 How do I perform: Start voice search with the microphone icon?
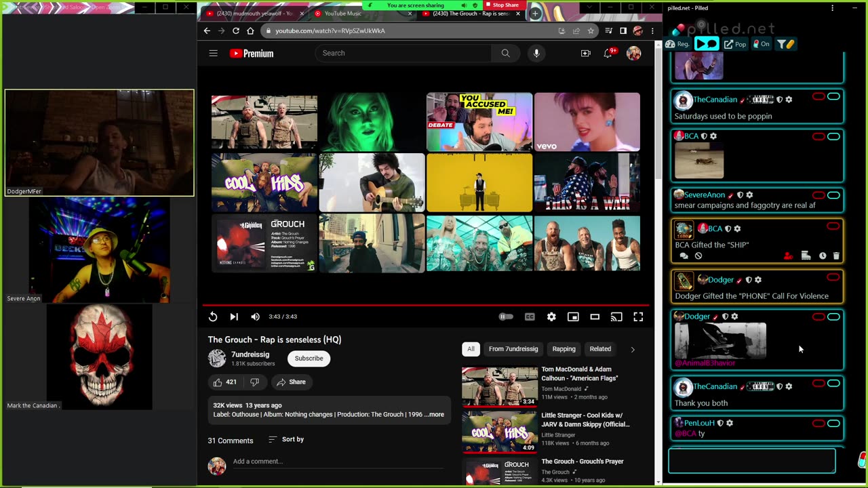click(x=536, y=53)
